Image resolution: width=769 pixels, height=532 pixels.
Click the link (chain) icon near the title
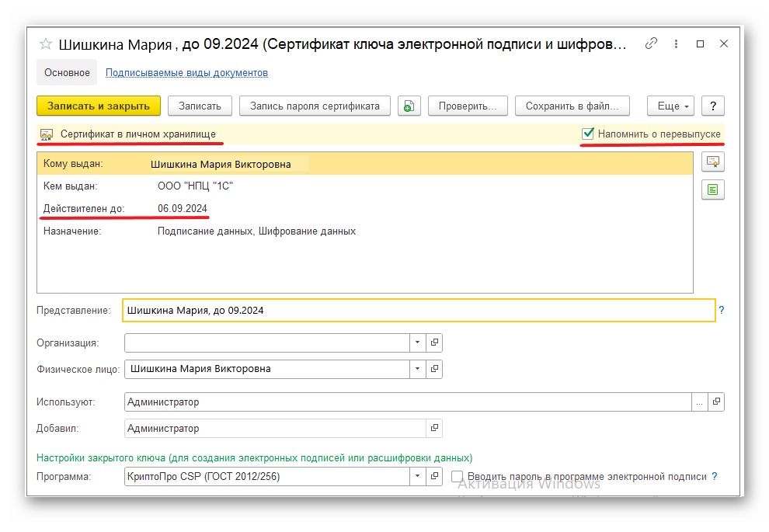[651, 43]
